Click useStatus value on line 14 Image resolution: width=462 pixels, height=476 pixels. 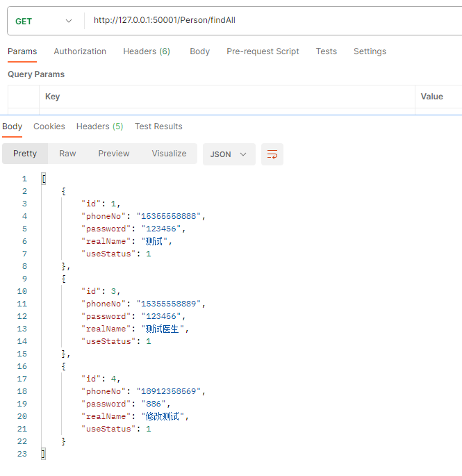149,341
